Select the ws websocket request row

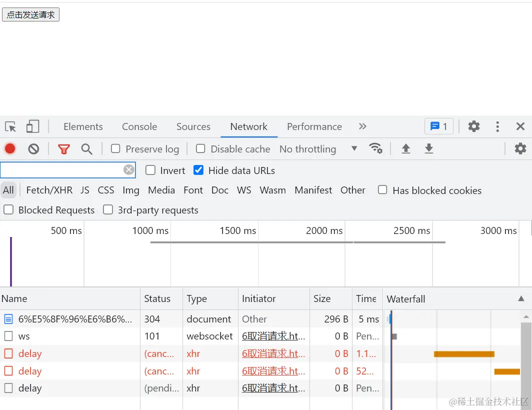click(x=191, y=336)
